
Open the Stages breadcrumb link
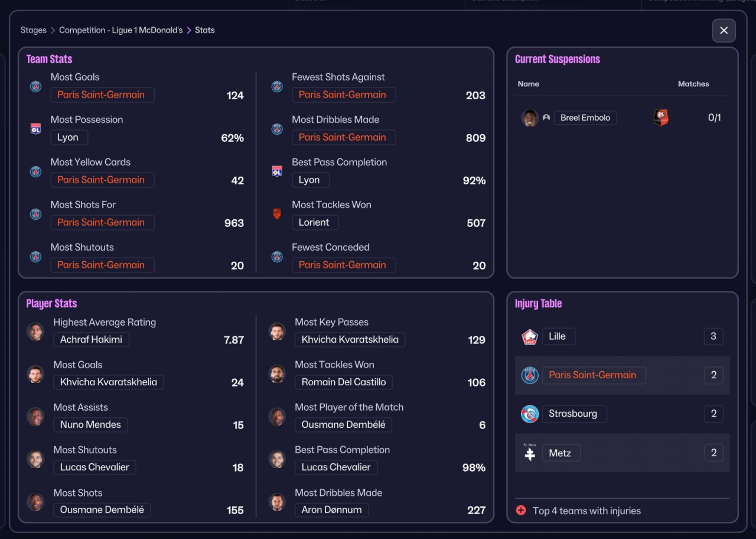pyautogui.click(x=34, y=30)
